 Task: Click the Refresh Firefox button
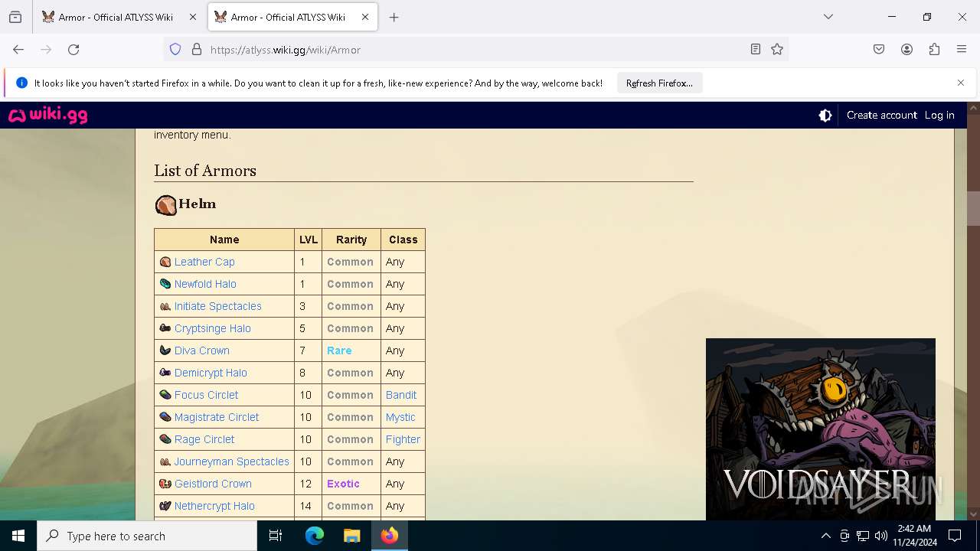click(x=659, y=83)
